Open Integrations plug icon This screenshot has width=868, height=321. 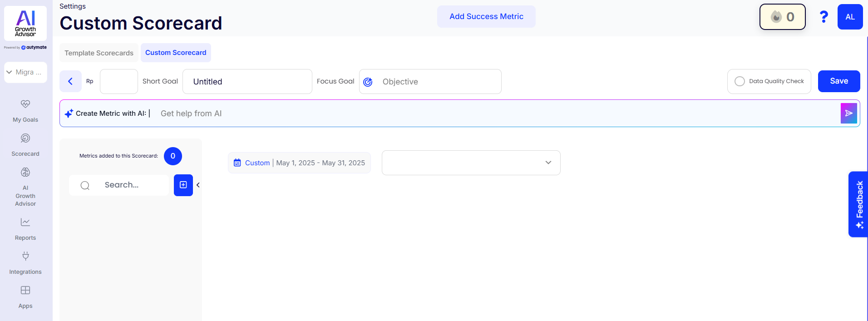click(25, 256)
